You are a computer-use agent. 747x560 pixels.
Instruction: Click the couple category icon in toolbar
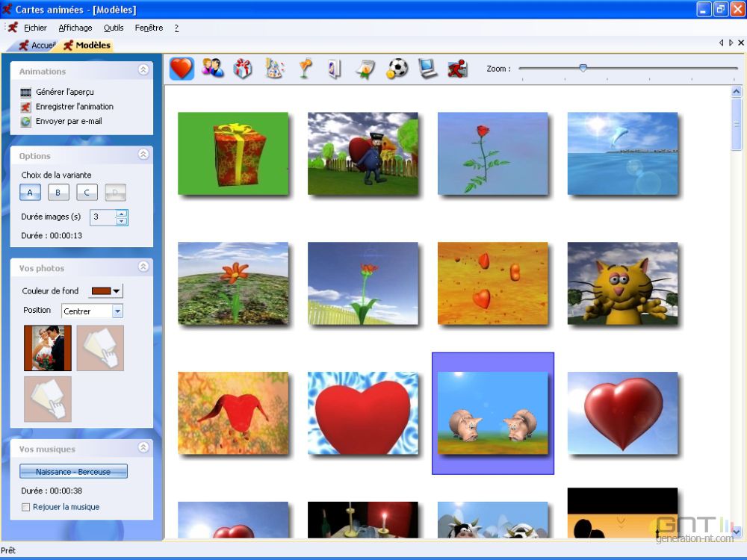pyautogui.click(x=212, y=68)
